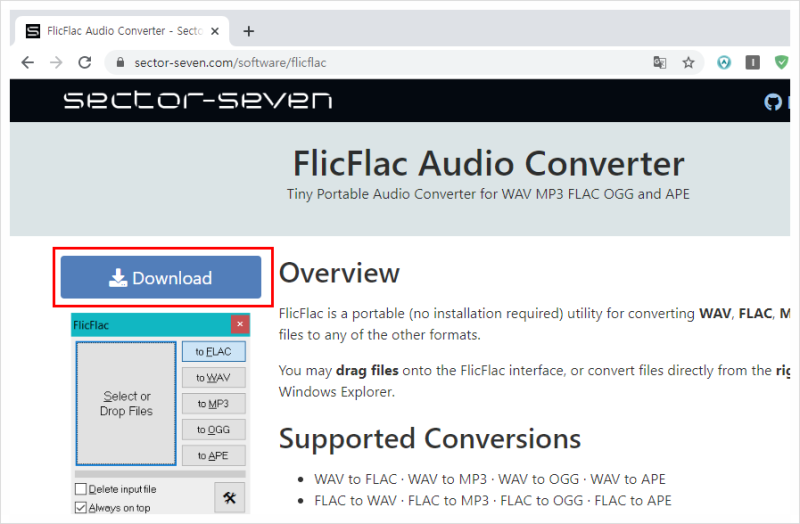Toggle the Always on top checkbox
Image resolution: width=800 pixels, height=524 pixels.
[x=81, y=508]
